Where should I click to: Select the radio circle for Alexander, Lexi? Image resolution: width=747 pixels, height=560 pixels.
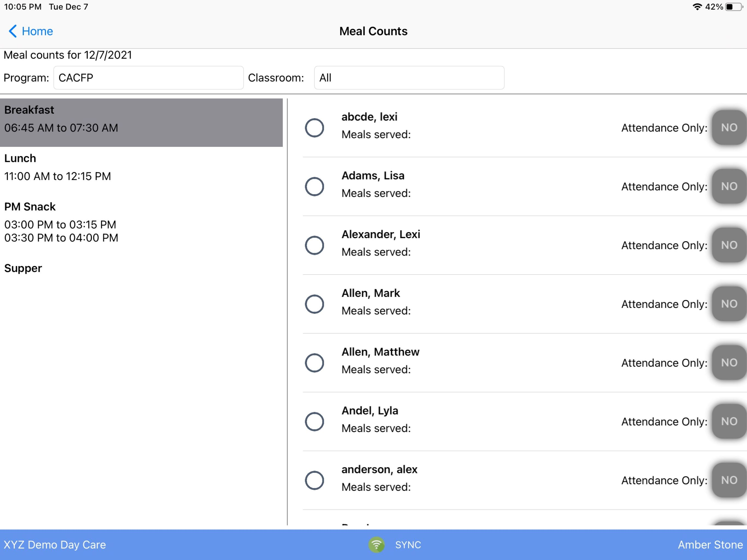tap(314, 245)
